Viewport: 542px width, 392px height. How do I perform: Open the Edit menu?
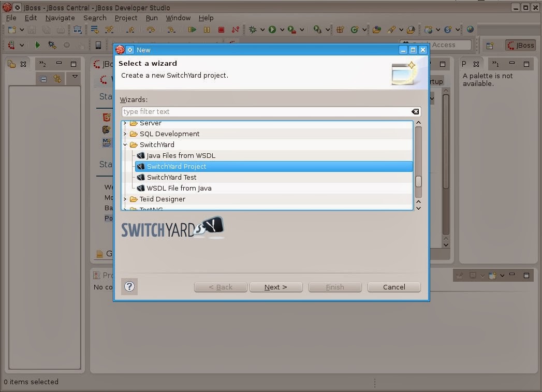(x=31, y=18)
